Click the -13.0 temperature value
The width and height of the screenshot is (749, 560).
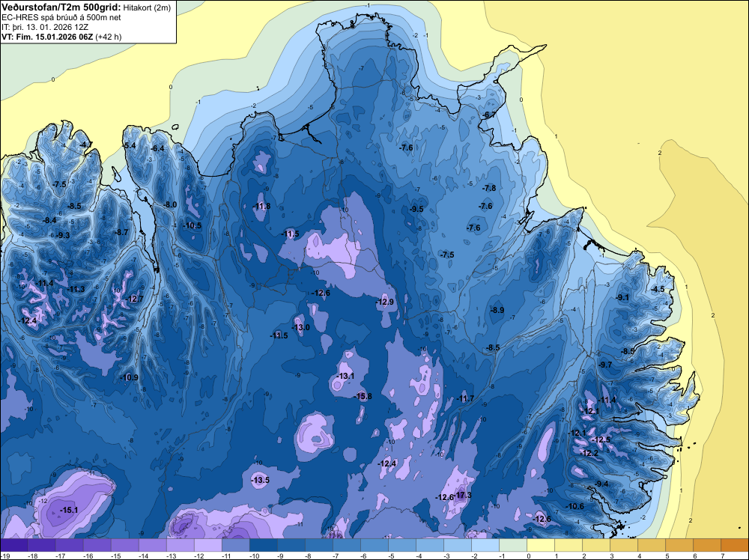[x=301, y=327]
